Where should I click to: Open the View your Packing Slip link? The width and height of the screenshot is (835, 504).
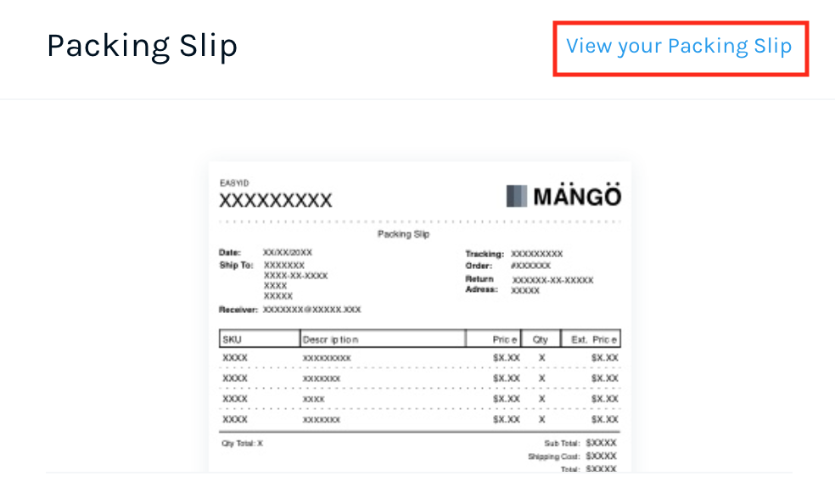pos(681,47)
